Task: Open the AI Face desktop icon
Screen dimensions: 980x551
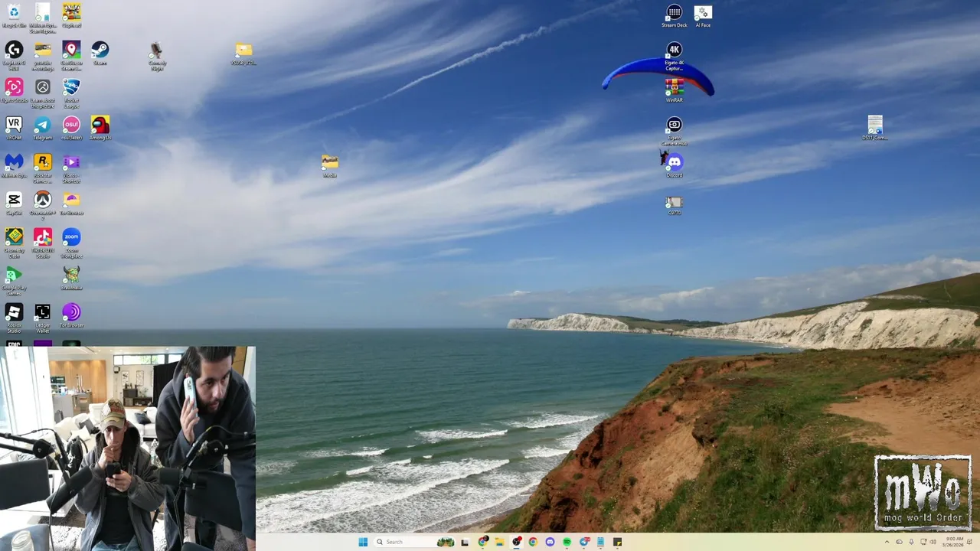Action: 703,15
